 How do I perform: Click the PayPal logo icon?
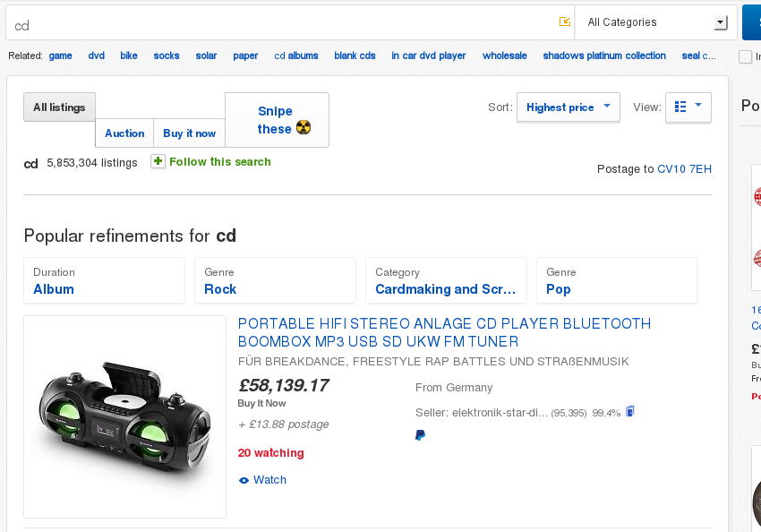click(x=420, y=435)
